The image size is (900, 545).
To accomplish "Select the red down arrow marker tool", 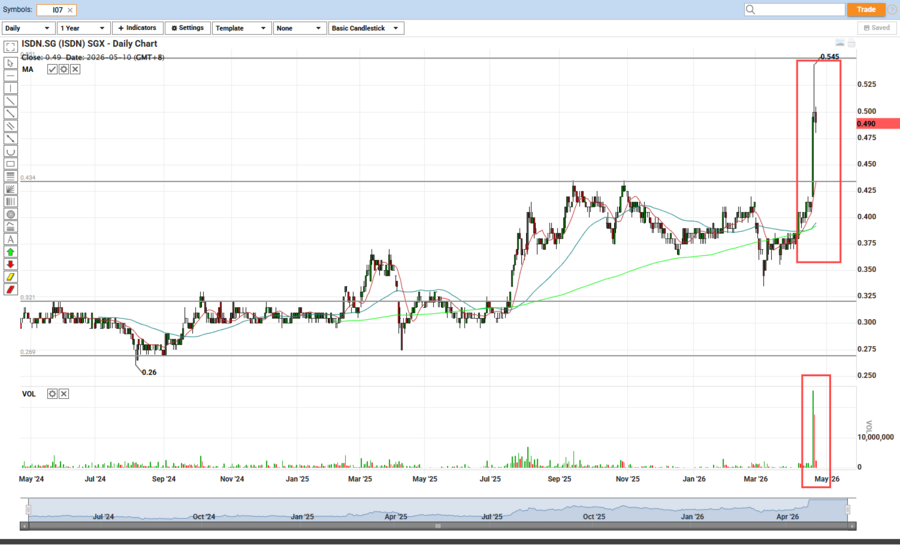I will 10,264.
